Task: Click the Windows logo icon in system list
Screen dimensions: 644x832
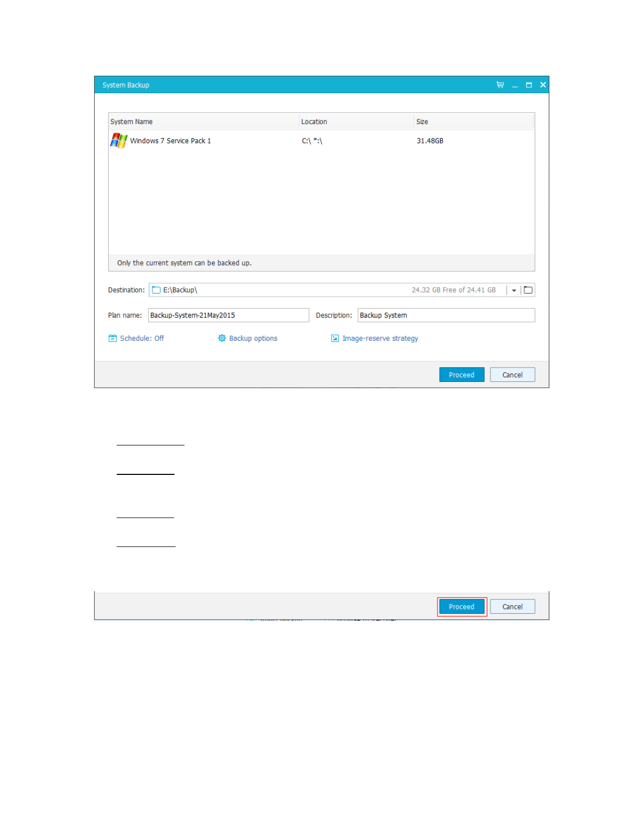Action: 119,140
